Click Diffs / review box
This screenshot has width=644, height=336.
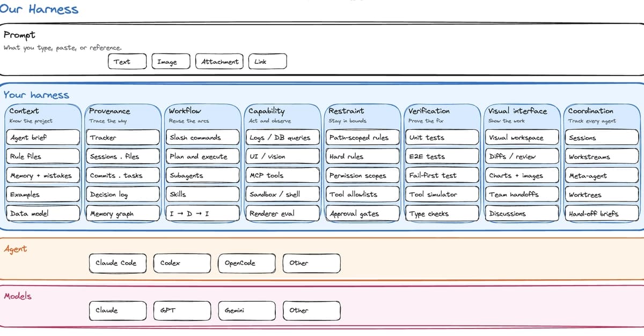point(522,156)
